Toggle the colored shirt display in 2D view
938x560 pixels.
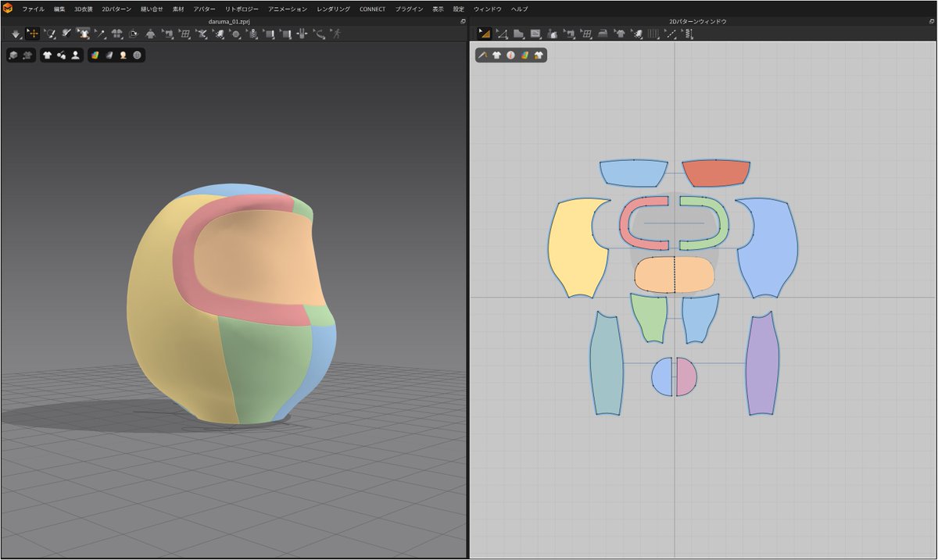coord(539,55)
